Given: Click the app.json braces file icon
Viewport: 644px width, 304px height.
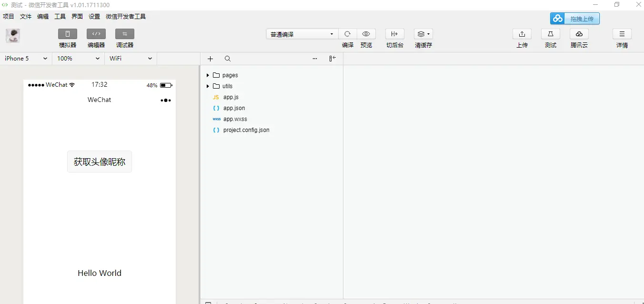Looking at the screenshot, I should (216, 108).
